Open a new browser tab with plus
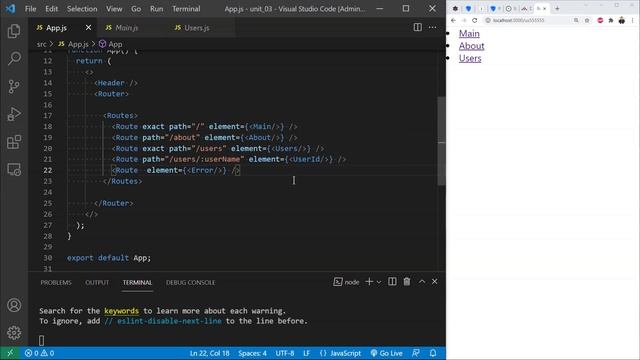The width and height of the screenshot is (640, 360). click(x=557, y=8)
